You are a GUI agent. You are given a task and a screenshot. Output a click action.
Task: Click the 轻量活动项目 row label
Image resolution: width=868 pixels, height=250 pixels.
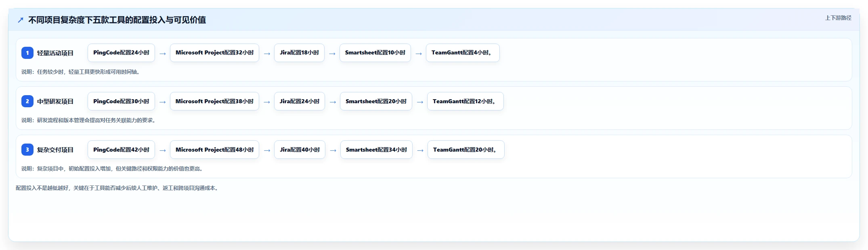pos(55,53)
